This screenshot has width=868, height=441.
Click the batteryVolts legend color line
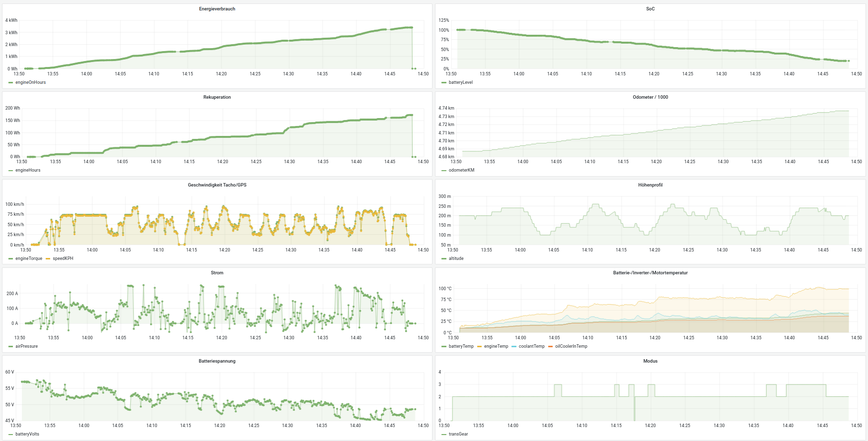pos(11,434)
